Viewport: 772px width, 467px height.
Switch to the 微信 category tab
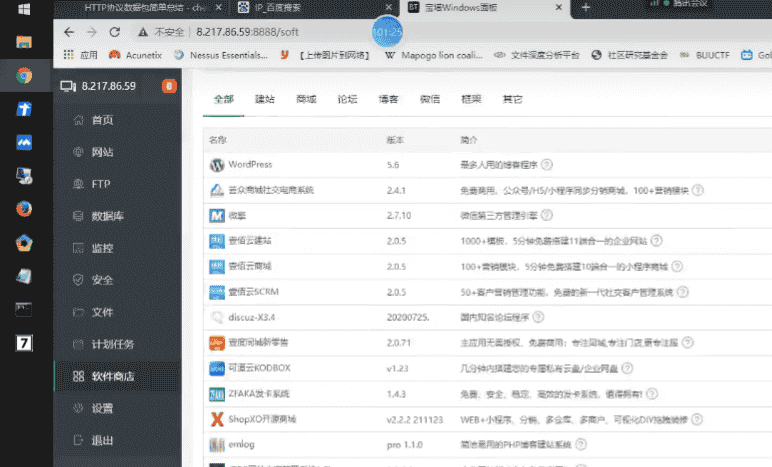pos(430,99)
